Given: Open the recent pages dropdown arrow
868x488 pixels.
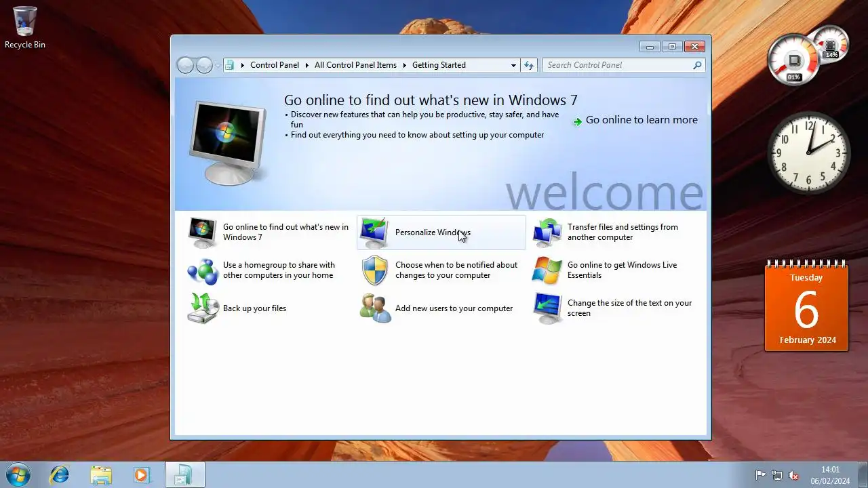Looking at the screenshot, I should [x=217, y=66].
